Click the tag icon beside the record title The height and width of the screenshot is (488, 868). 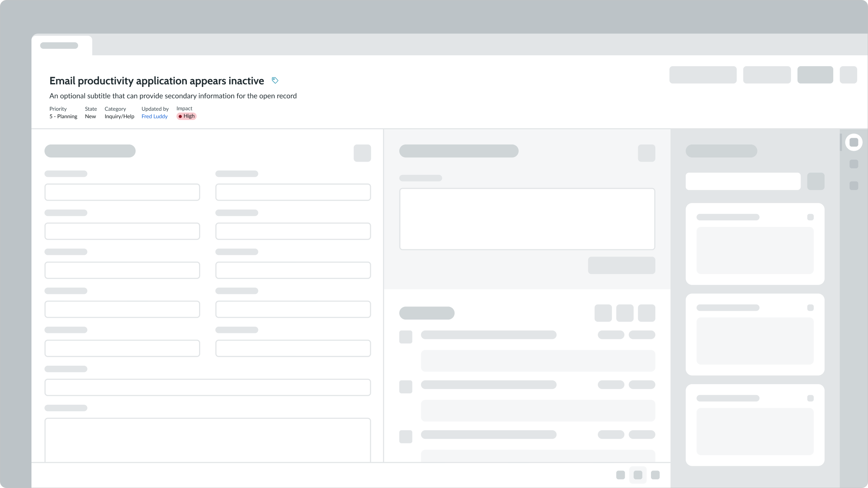(275, 80)
